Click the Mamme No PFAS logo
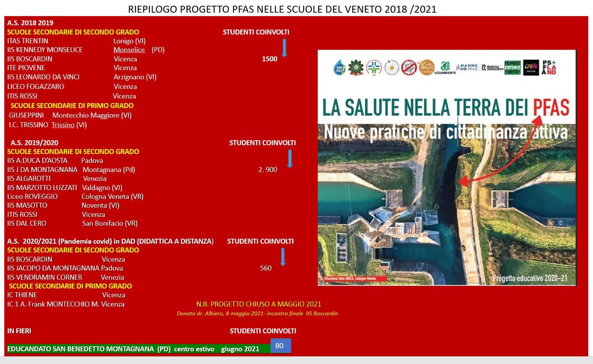Image resolution: width=593 pixels, height=364 pixels. 467,68
